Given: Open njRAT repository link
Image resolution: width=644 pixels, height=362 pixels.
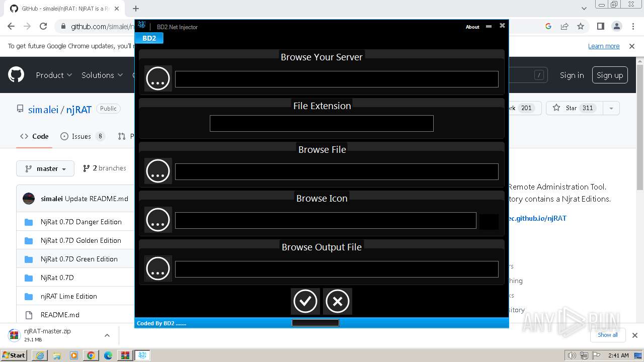Looking at the screenshot, I should [79, 109].
